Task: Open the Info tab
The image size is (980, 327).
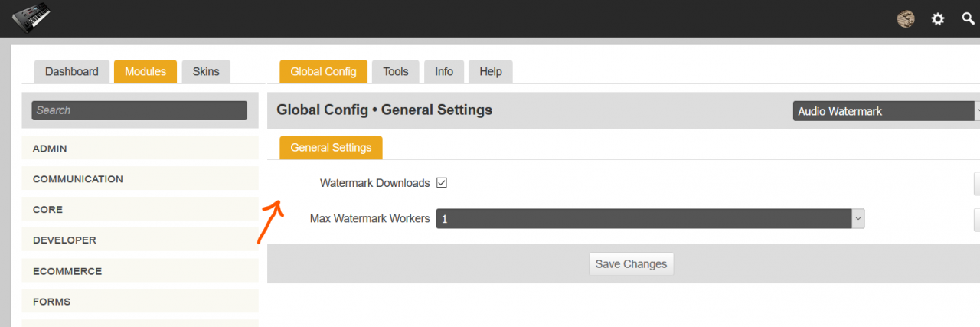Action: click(x=444, y=72)
